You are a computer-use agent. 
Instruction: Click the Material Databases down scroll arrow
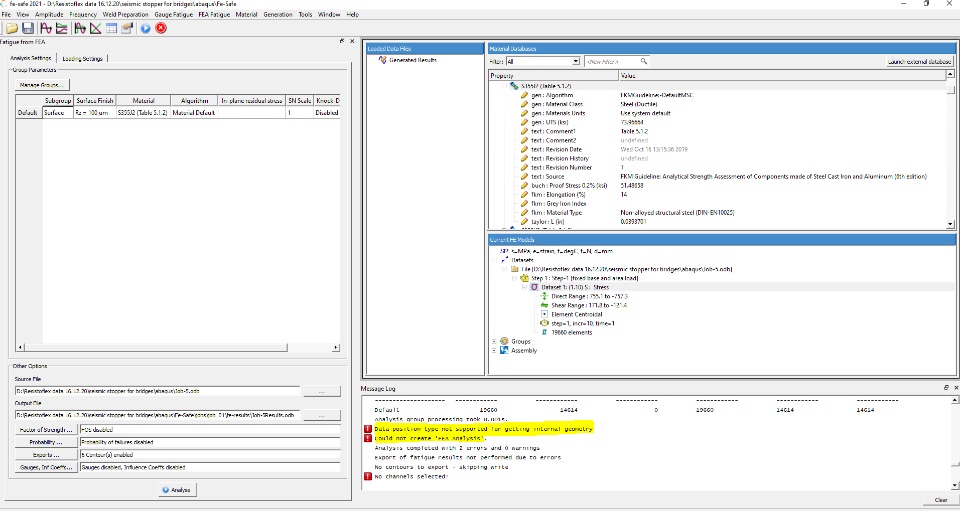tap(950, 225)
